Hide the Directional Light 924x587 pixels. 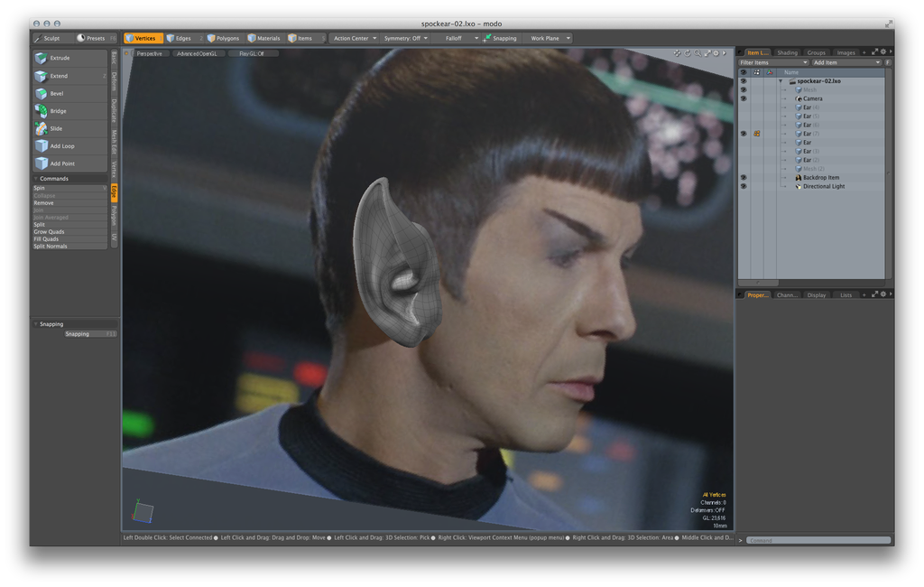(744, 186)
